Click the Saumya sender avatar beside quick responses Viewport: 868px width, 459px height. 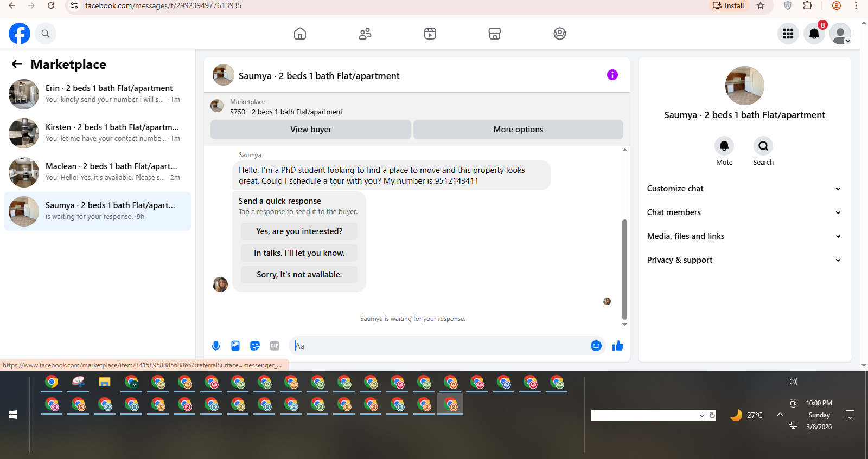pyautogui.click(x=220, y=285)
